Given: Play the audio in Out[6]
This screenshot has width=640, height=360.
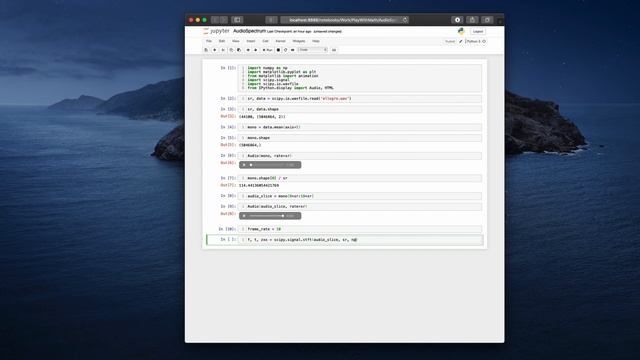Looking at the screenshot, I should pyautogui.click(x=244, y=165).
